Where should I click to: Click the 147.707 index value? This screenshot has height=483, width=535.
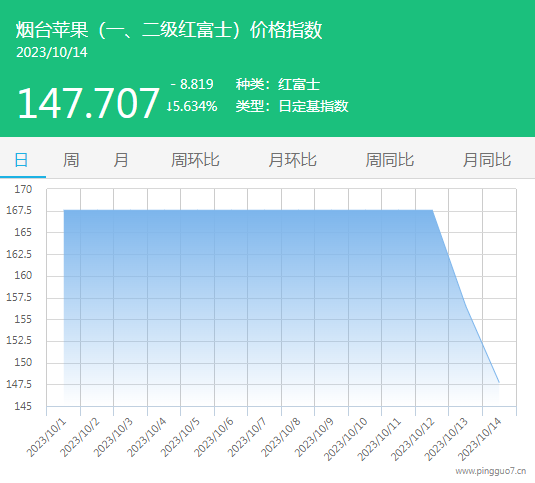(88, 103)
